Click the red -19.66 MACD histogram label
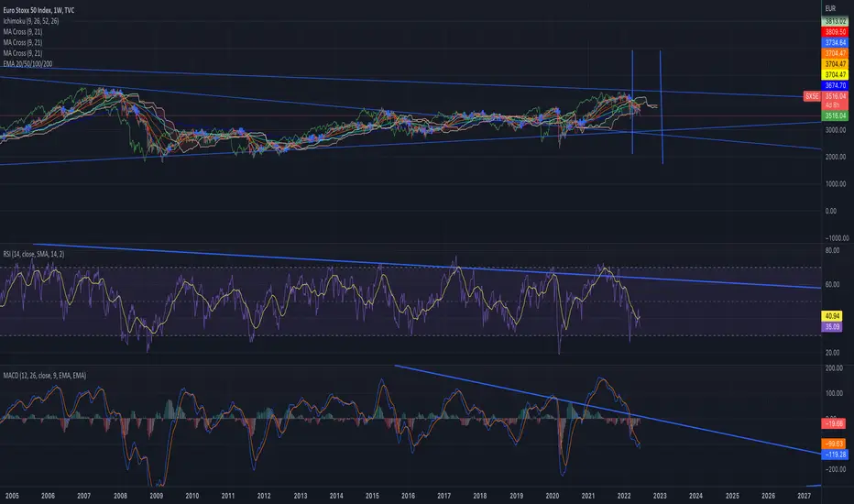This screenshot has height=504, width=854. (x=833, y=423)
